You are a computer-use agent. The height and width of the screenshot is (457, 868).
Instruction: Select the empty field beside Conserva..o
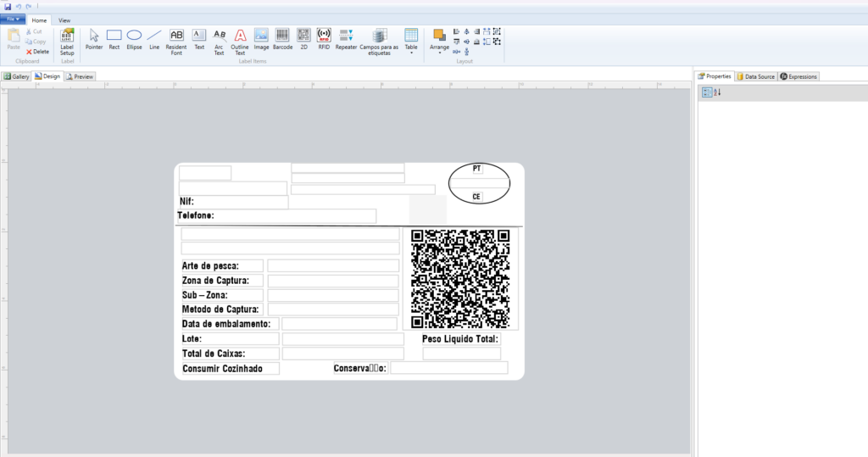[449, 367]
